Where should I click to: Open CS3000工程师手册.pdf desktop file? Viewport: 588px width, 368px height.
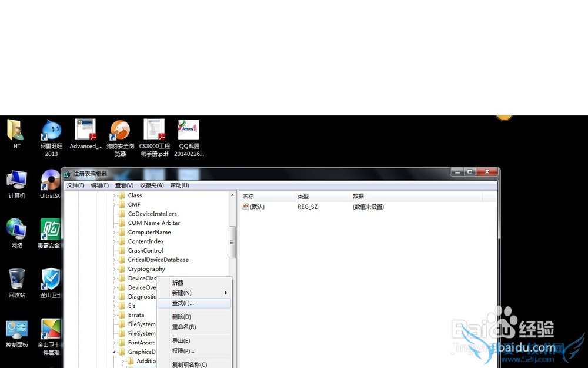tap(154, 137)
